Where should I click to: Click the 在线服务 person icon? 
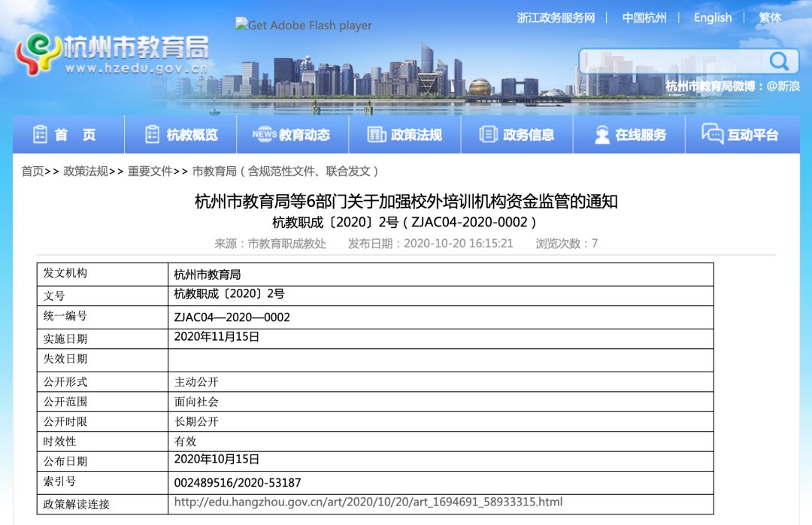(x=601, y=135)
